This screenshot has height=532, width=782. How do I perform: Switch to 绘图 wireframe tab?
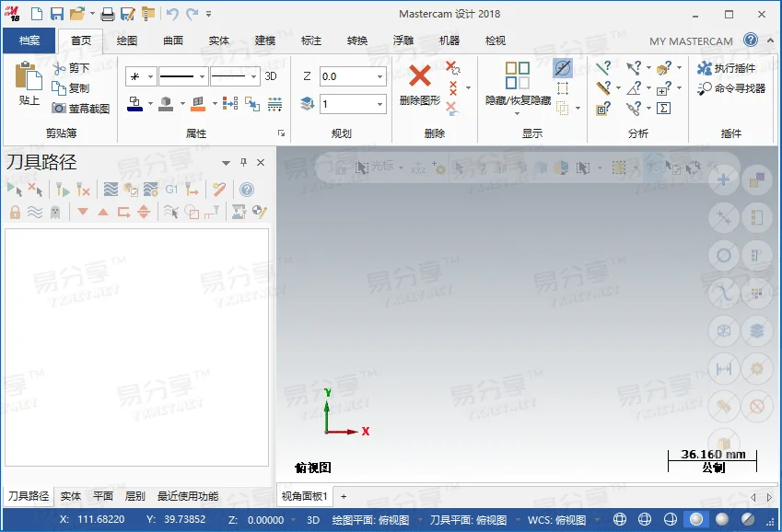point(127,40)
